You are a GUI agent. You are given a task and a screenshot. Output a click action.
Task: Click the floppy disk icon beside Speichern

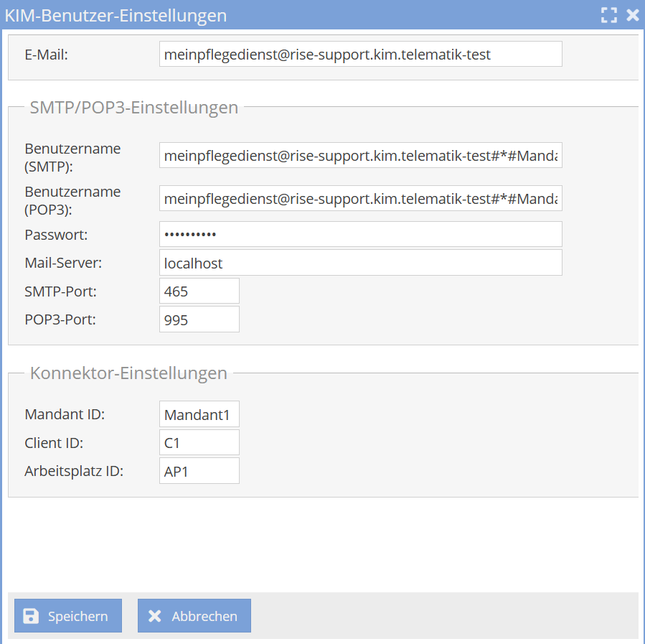click(31, 616)
